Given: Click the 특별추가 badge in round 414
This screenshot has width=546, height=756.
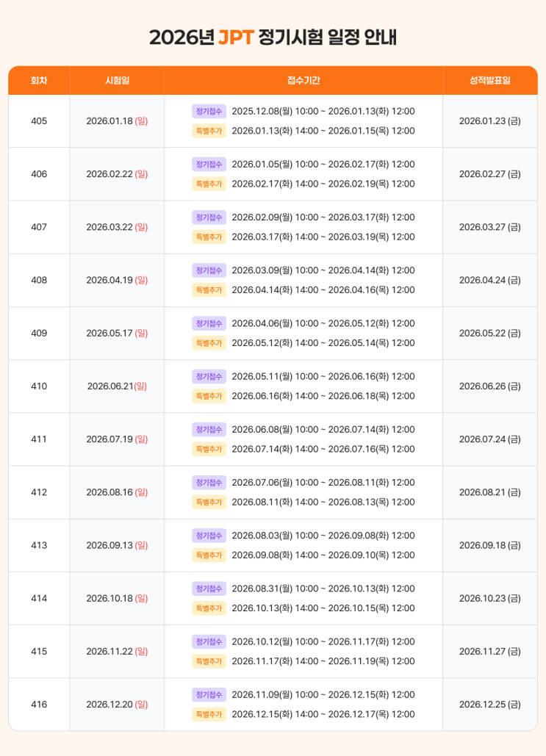Looking at the screenshot, I should (209, 608).
